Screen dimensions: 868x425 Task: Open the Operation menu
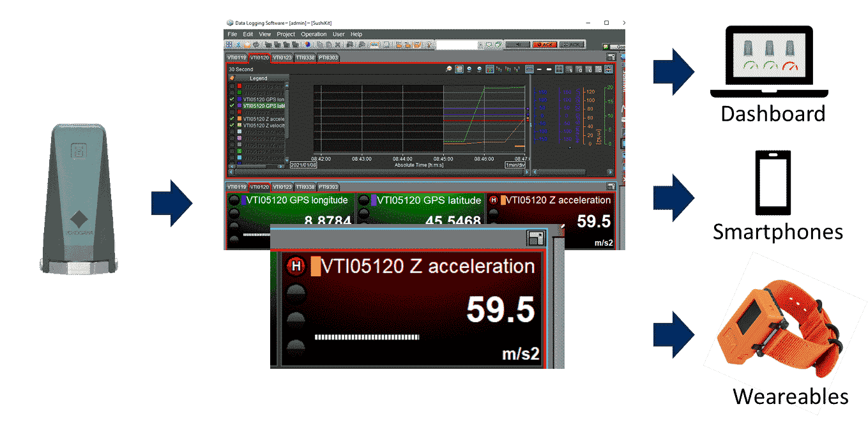point(314,34)
